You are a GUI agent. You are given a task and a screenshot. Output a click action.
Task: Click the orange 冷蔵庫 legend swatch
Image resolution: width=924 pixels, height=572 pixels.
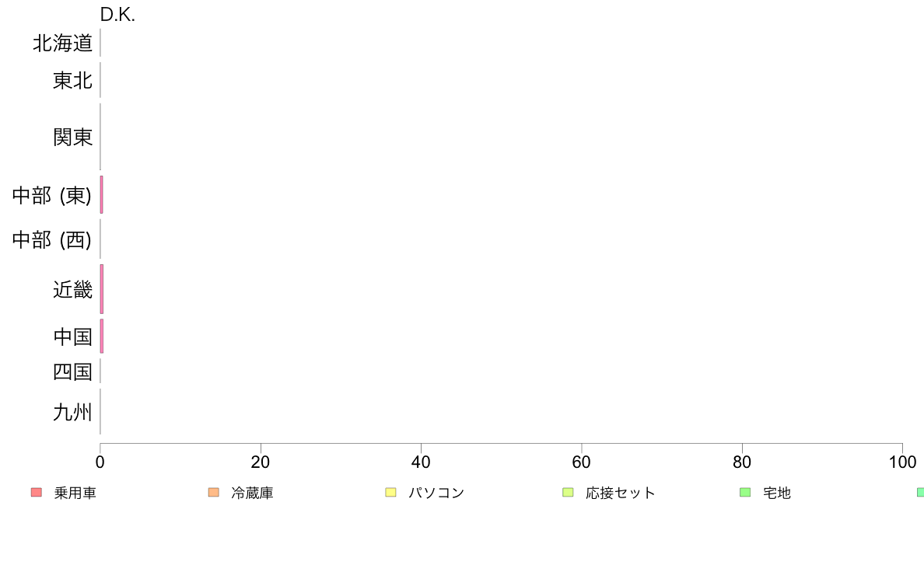[x=214, y=493]
